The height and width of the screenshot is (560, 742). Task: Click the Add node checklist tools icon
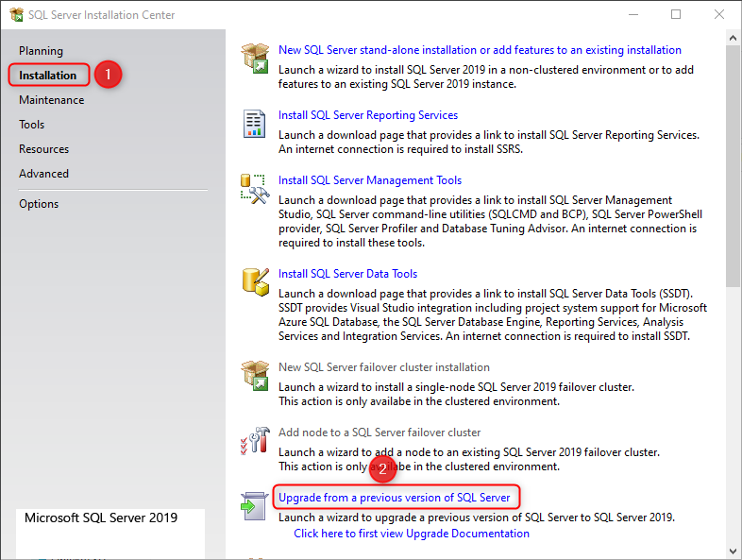(255, 440)
